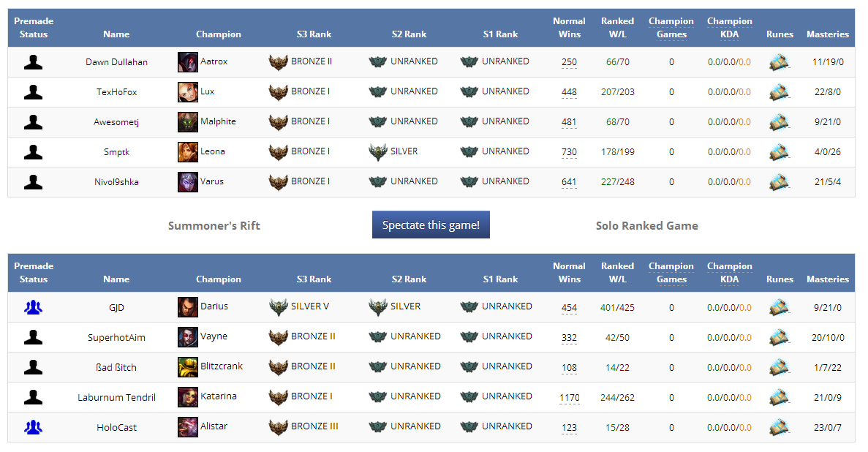Screen dimensions: 868x452
Task: Click Varus champion portrait icon
Action: pos(187,182)
